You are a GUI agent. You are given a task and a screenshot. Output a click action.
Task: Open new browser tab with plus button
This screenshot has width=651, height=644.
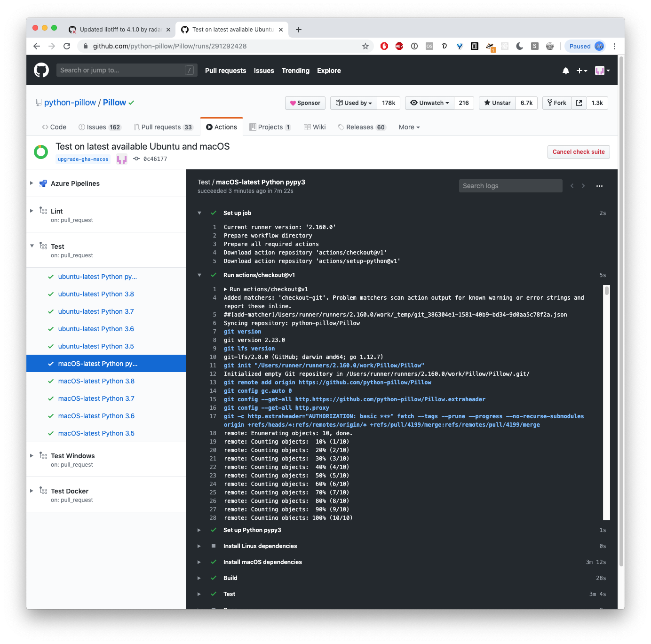tap(299, 30)
